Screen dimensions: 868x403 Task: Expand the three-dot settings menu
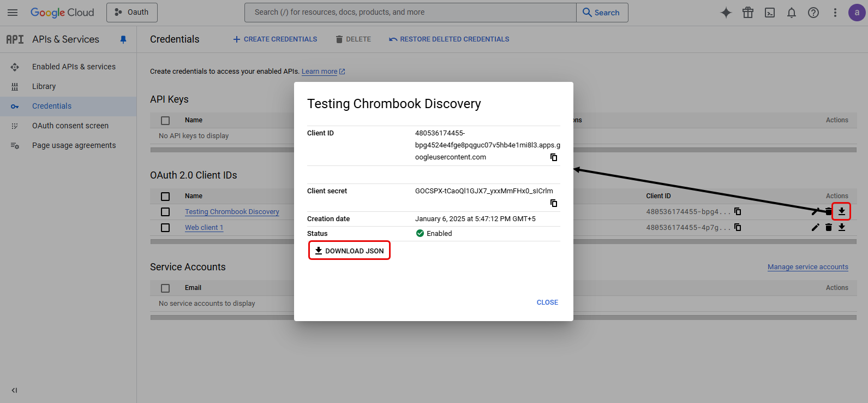tap(835, 13)
